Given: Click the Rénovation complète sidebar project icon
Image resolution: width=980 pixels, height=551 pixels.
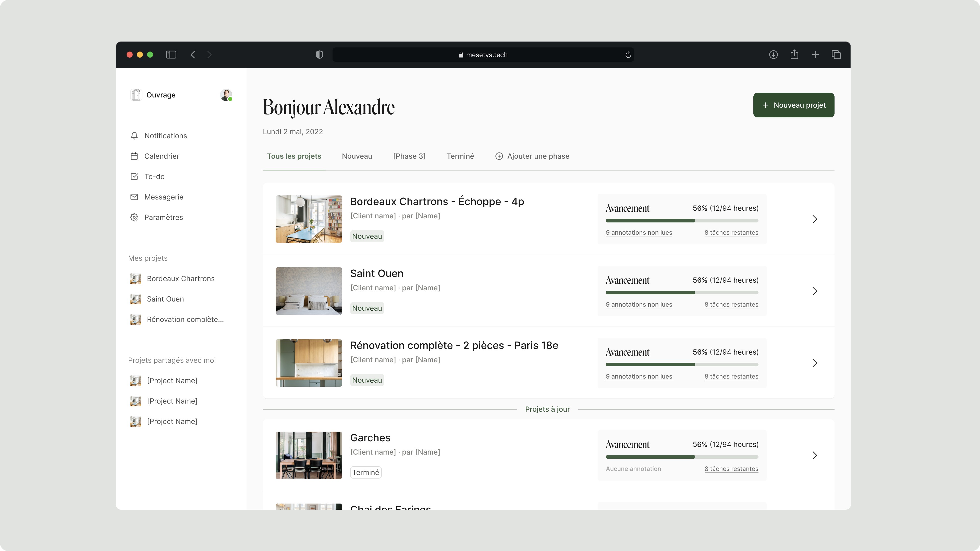Looking at the screenshot, I should (x=136, y=319).
